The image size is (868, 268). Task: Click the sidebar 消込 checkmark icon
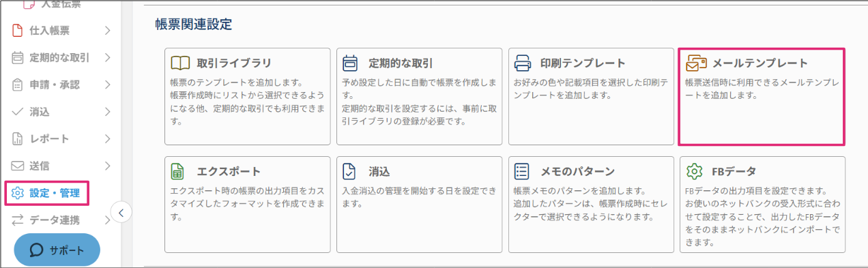click(18, 112)
